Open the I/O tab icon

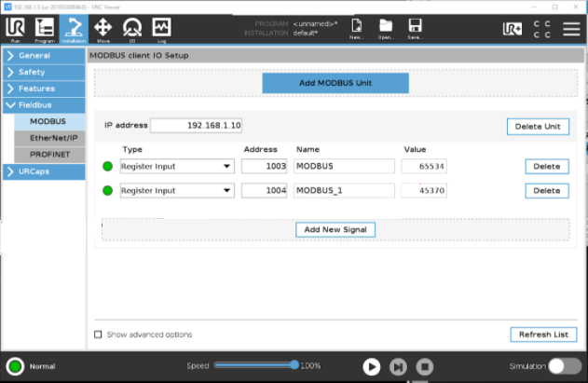click(x=132, y=29)
